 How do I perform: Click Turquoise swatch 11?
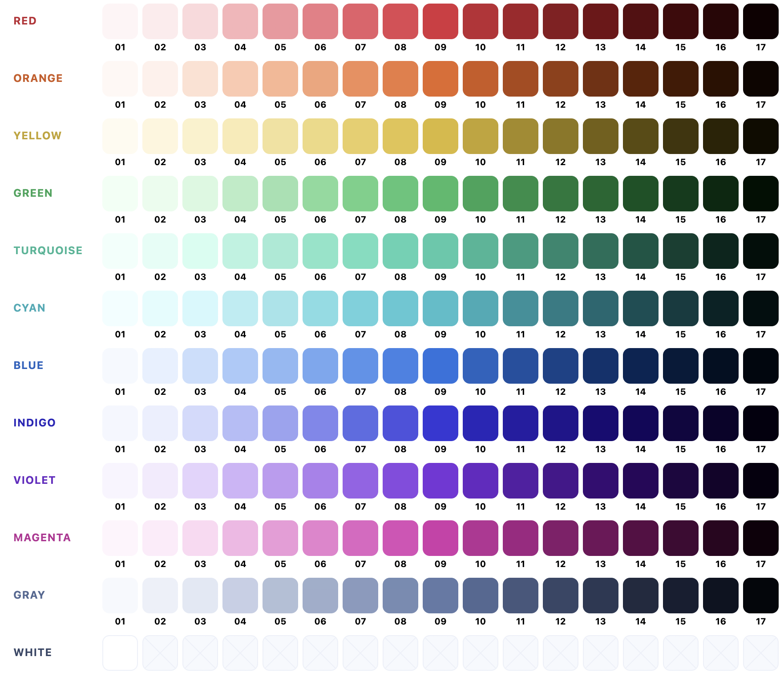[521, 251]
